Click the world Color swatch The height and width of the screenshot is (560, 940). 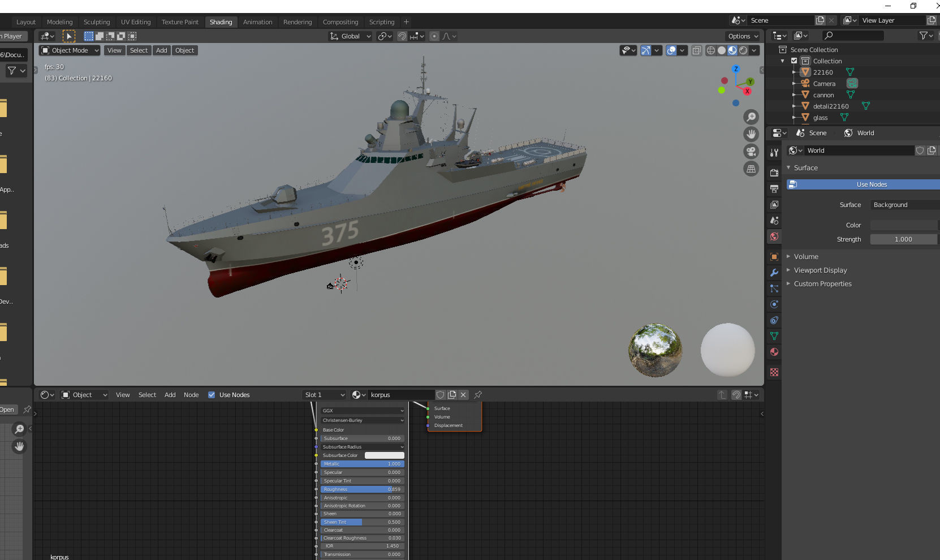(904, 225)
